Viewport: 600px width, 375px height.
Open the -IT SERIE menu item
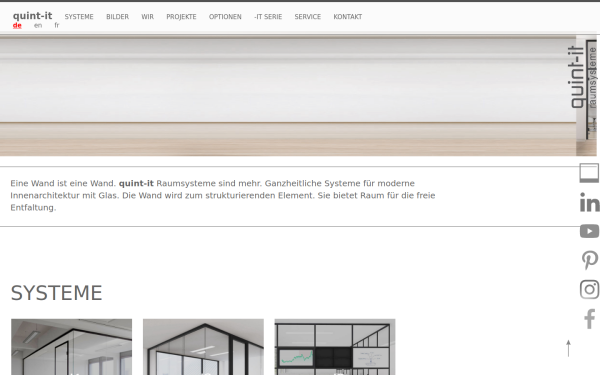[268, 17]
